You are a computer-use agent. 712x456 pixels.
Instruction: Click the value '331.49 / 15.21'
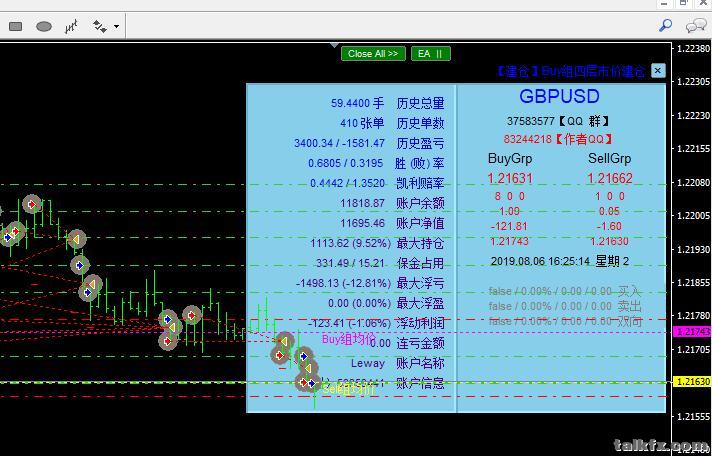pos(350,263)
